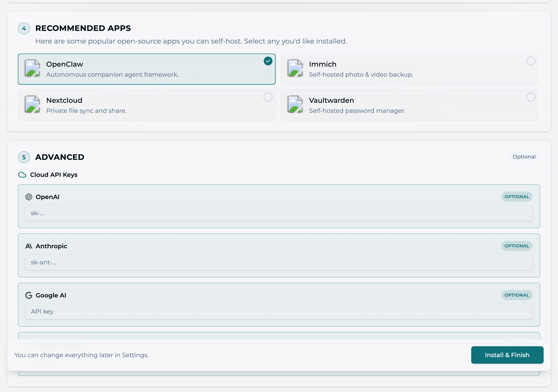Uncheck the OpenClaw selection checkmark
558x392 pixels.
268,61
